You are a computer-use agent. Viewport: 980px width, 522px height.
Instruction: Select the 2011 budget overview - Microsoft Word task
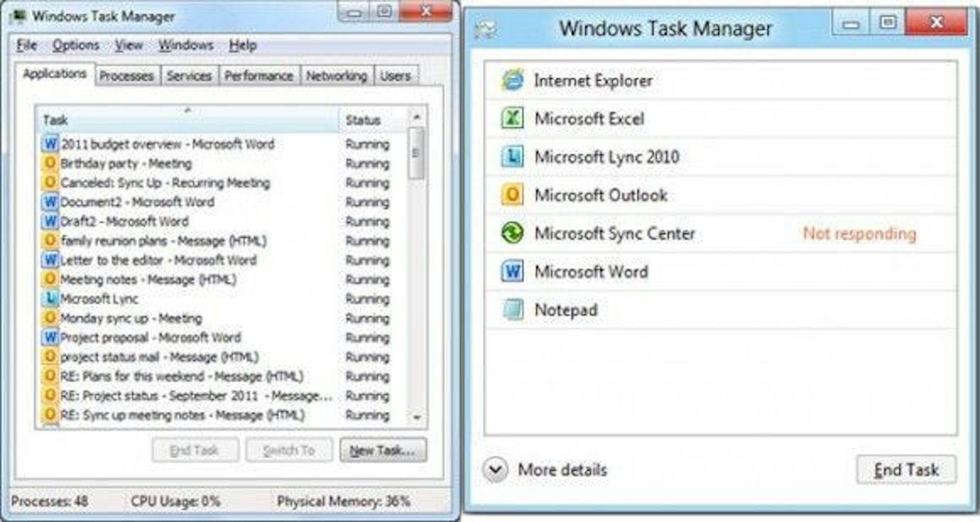point(223,144)
